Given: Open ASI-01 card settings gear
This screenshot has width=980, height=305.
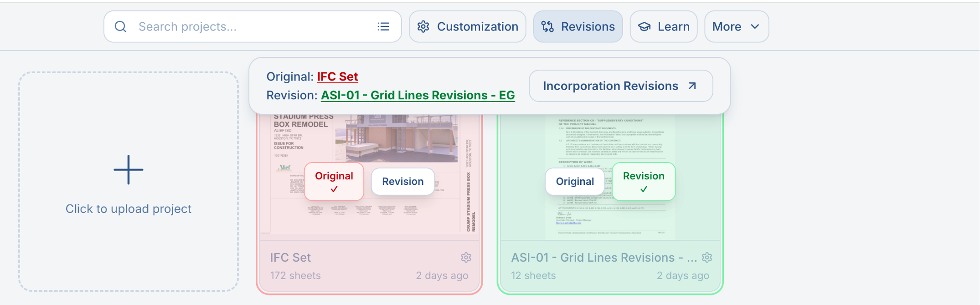Looking at the screenshot, I should pos(707,258).
